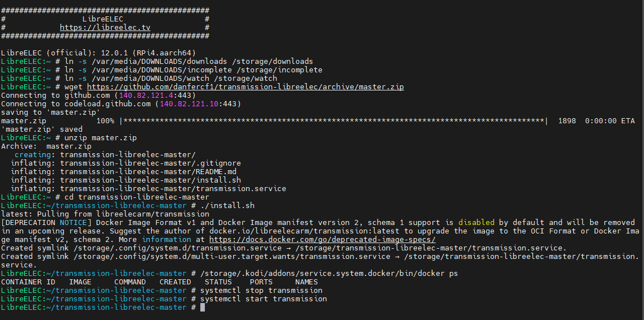The image size is (644, 320).
Task: Open the libreelec.tv link in banner
Action: point(105,27)
